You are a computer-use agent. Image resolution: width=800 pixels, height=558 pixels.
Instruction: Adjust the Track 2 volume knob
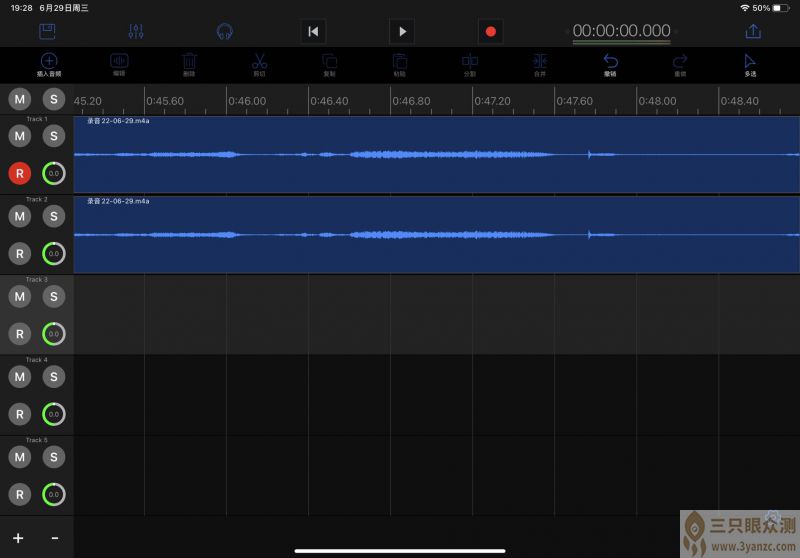click(54, 253)
